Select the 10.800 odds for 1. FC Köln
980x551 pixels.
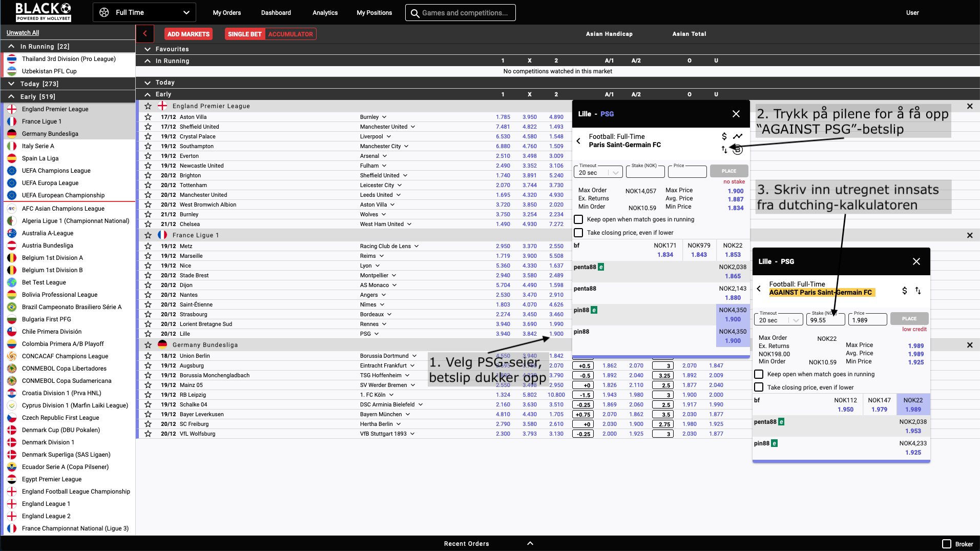[x=556, y=395]
